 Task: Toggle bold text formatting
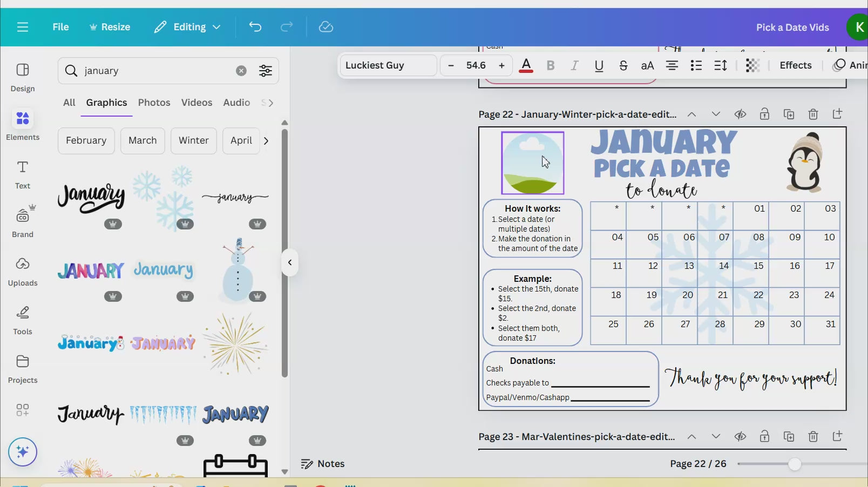pos(551,65)
